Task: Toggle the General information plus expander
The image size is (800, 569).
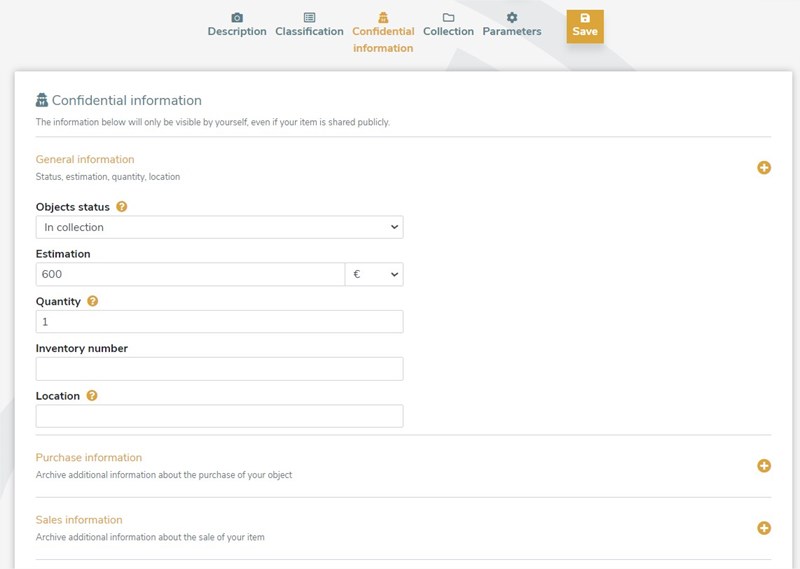Action: pyautogui.click(x=764, y=167)
